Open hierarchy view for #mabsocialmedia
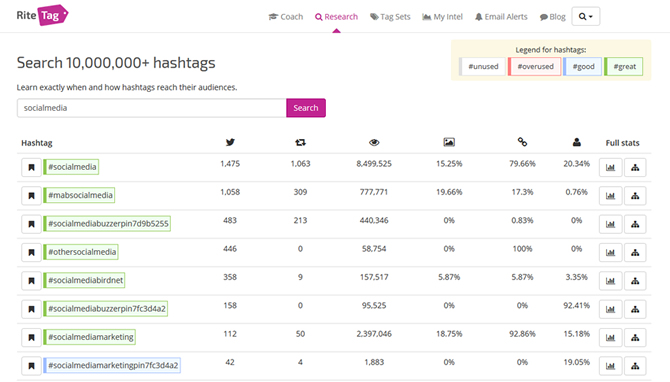 635,196
